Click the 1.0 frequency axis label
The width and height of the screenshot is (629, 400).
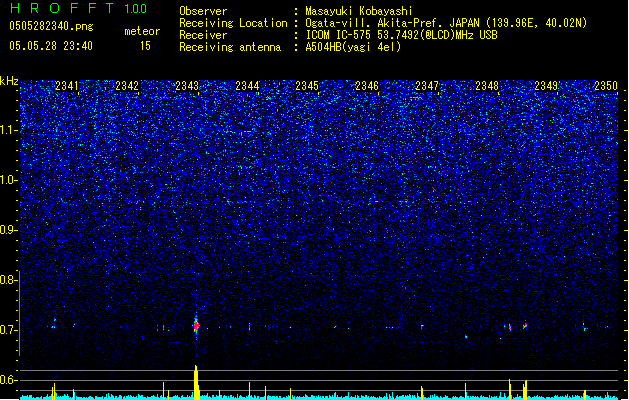8,180
